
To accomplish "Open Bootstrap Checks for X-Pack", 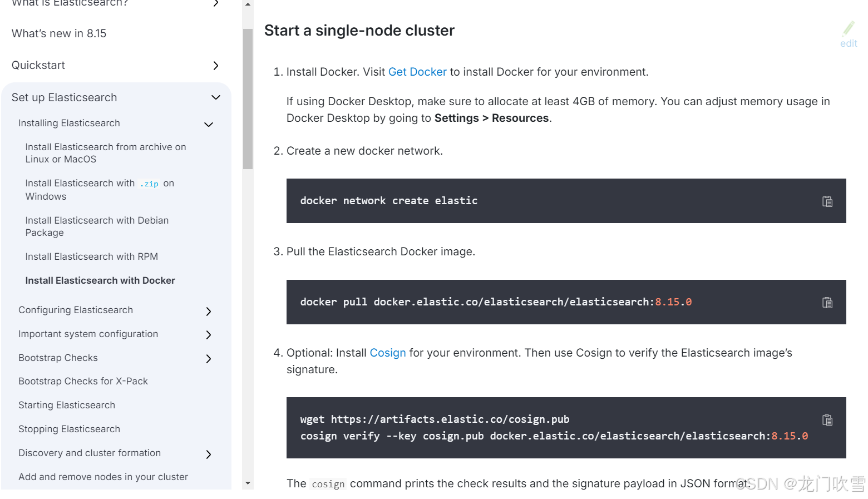I will pos(83,381).
